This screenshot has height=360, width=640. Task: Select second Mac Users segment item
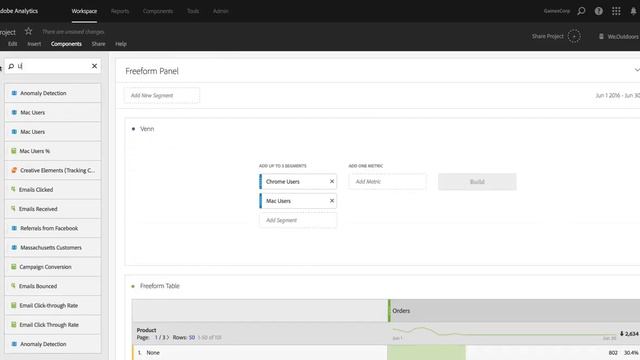click(53, 132)
